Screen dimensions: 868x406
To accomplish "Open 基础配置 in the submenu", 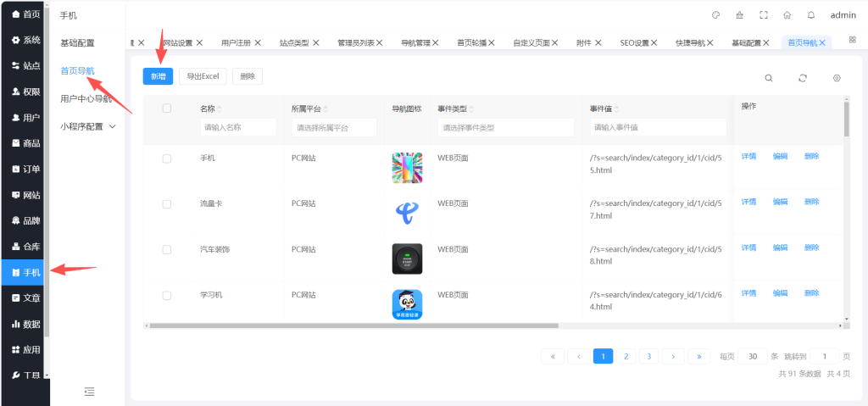I will click(x=77, y=42).
